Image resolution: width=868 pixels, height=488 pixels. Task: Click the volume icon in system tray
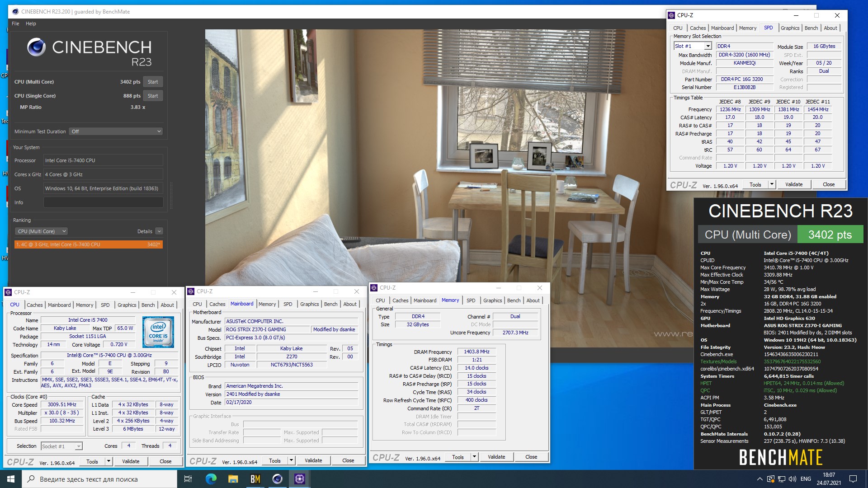click(792, 479)
